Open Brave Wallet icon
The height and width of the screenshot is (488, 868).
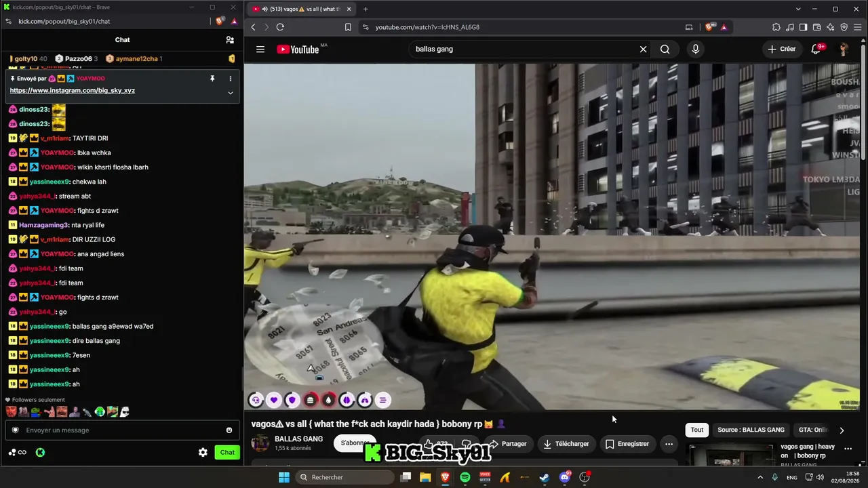pos(816,27)
